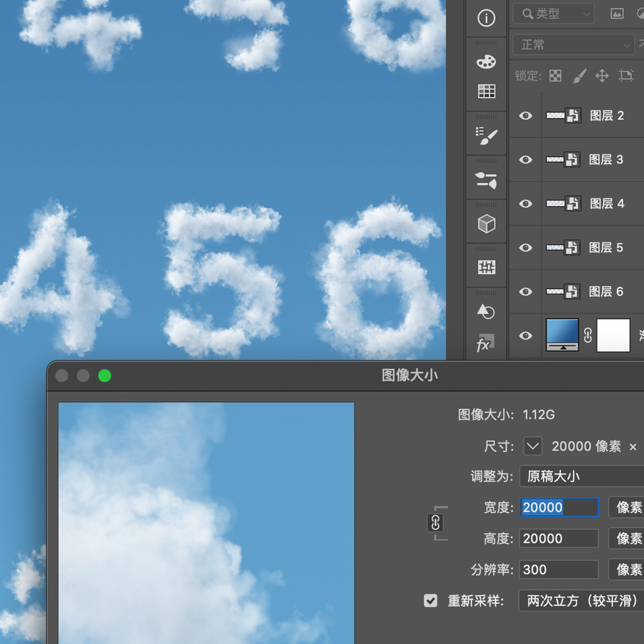The width and height of the screenshot is (644, 644).
Task: Click smart object thumbnail of 图层 3
Action: tap(563, 160)
